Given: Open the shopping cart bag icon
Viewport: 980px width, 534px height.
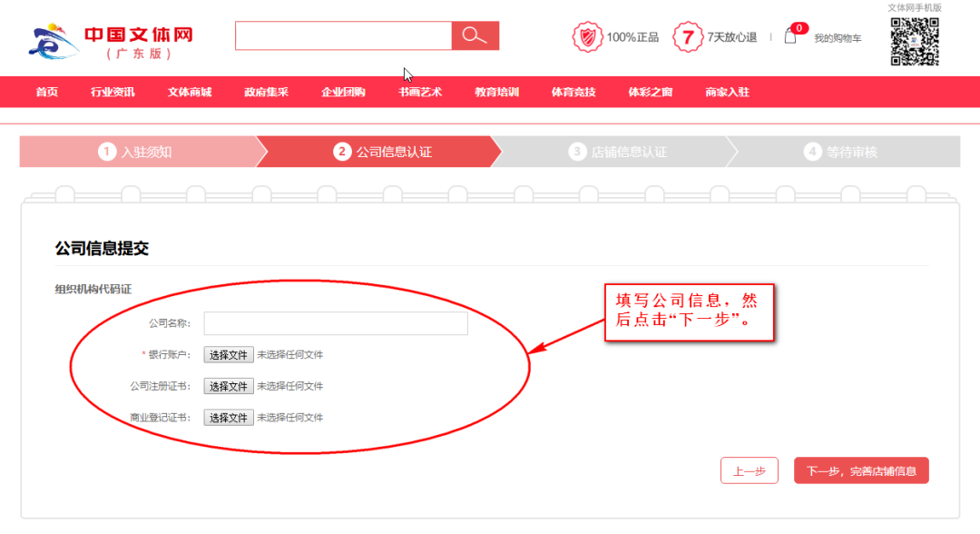Looking at the screenshot, I should [790, 37].
